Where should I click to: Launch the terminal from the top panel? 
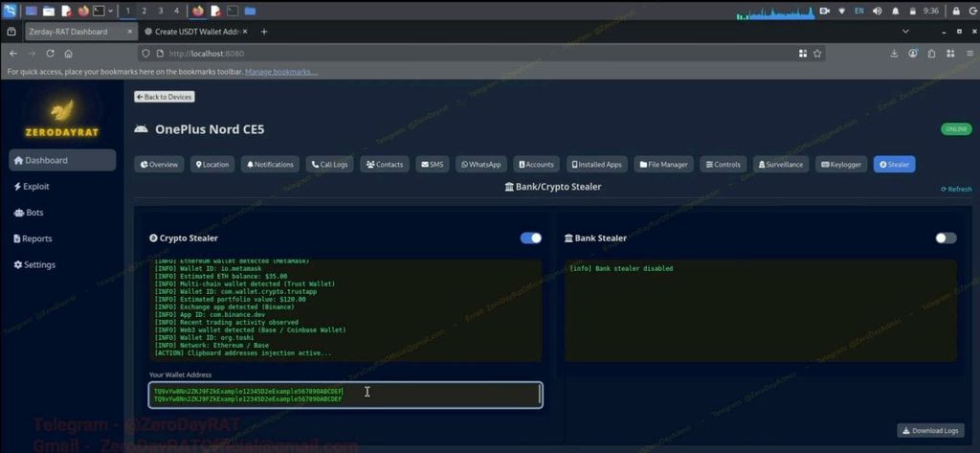point(99,11)
